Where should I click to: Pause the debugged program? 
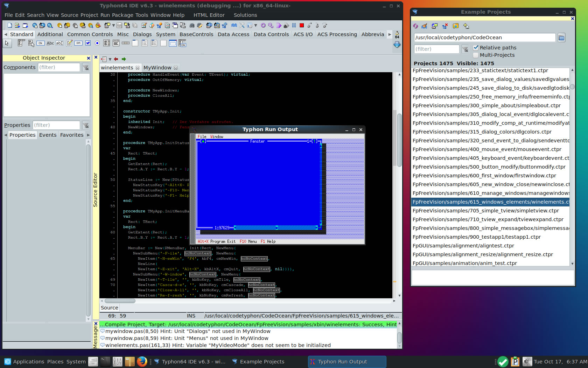pyautogui.click(x=294, y=25)
